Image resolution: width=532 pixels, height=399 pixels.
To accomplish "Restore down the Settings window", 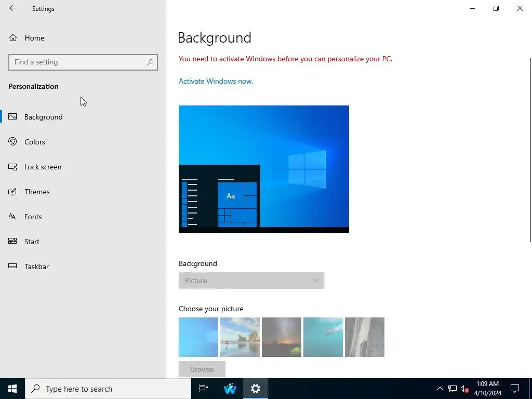I will click(x=496, y=8).
